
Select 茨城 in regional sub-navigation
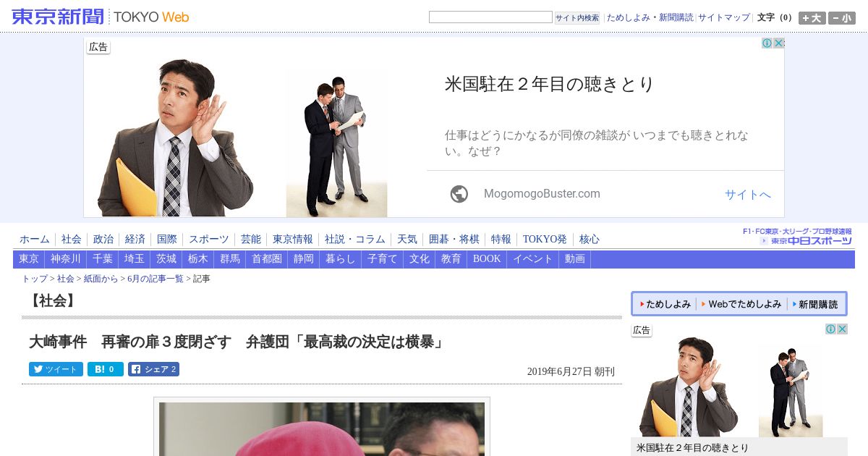click(x=166, y=259)
